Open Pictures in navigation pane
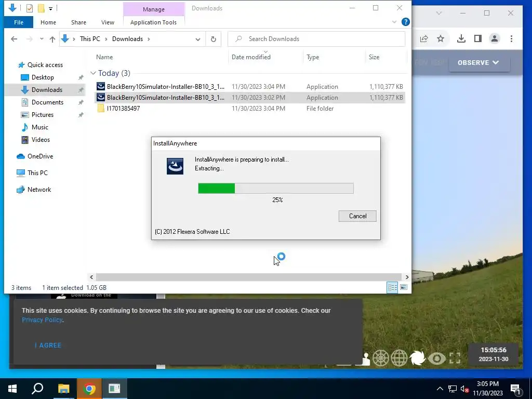The image size is (532, 399). click(x=43, y=115)
